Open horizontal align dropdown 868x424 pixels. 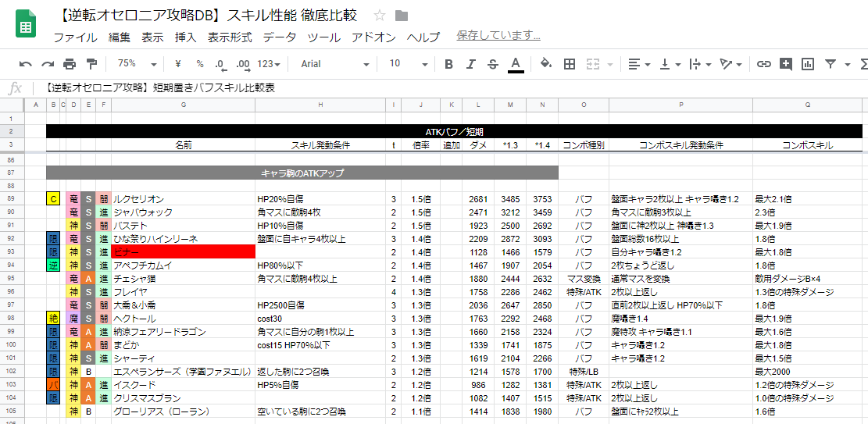[639, 64]
